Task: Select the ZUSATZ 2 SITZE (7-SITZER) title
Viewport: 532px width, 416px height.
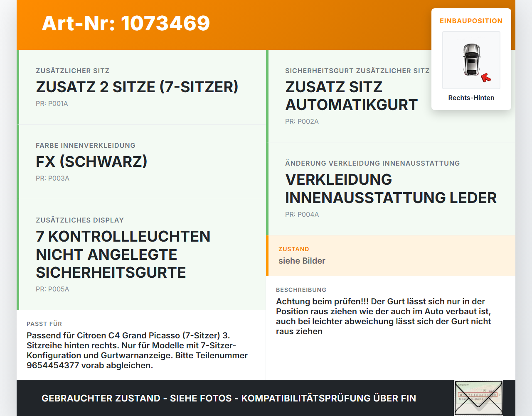Action: tap(137, 87)
